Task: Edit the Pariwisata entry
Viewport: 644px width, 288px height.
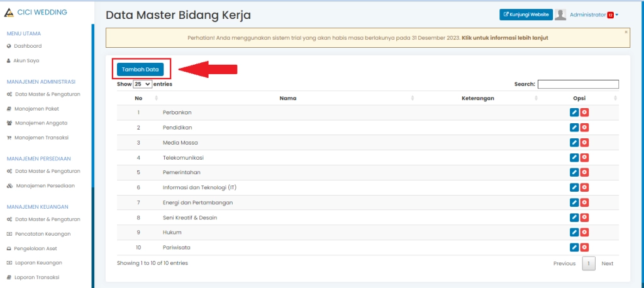Action: [x=574, y=247]
